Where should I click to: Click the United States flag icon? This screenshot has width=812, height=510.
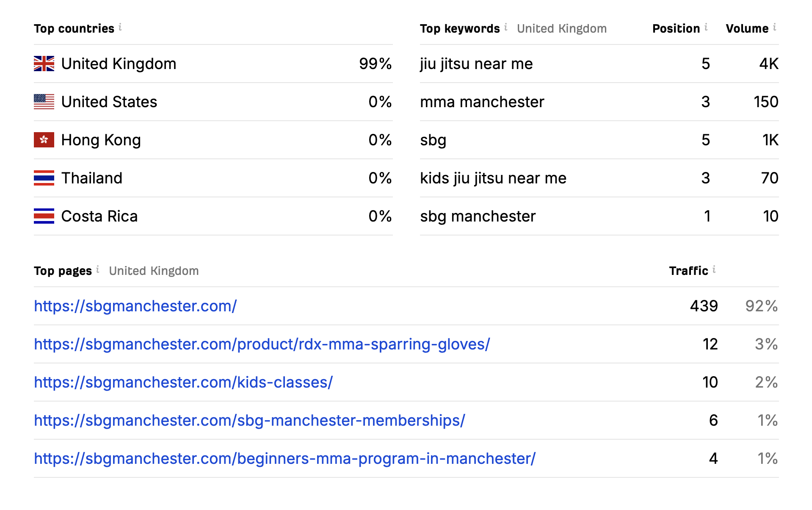44,102
